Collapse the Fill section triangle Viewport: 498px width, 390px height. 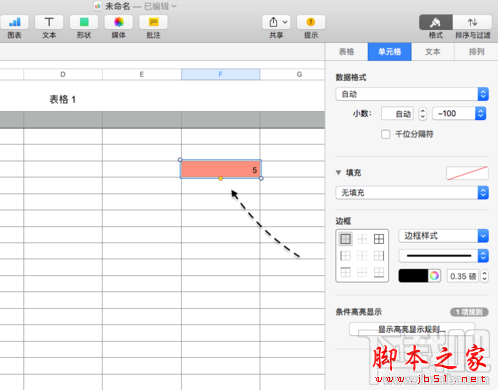(x=338, y=173)
